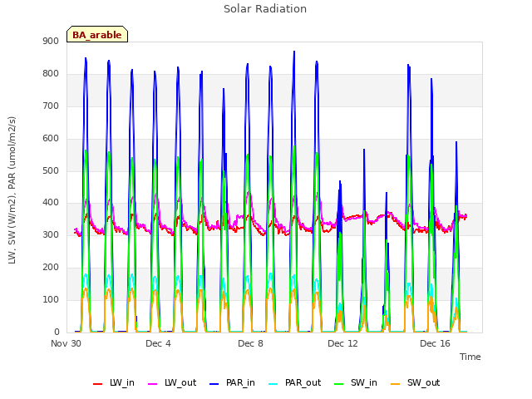Click the PAR_out legend label
The height and width of the screenshot is (399, 532).
point(303,382)
